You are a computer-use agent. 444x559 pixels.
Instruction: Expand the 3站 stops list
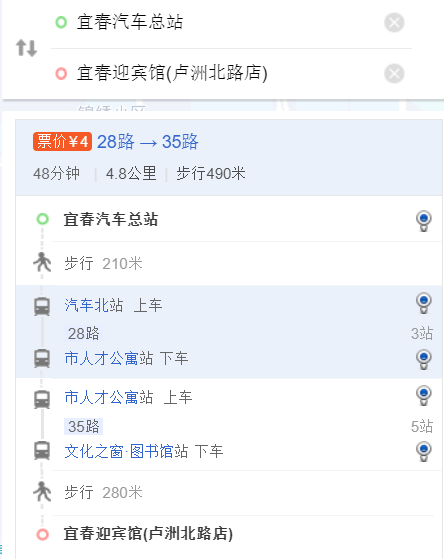422,334
